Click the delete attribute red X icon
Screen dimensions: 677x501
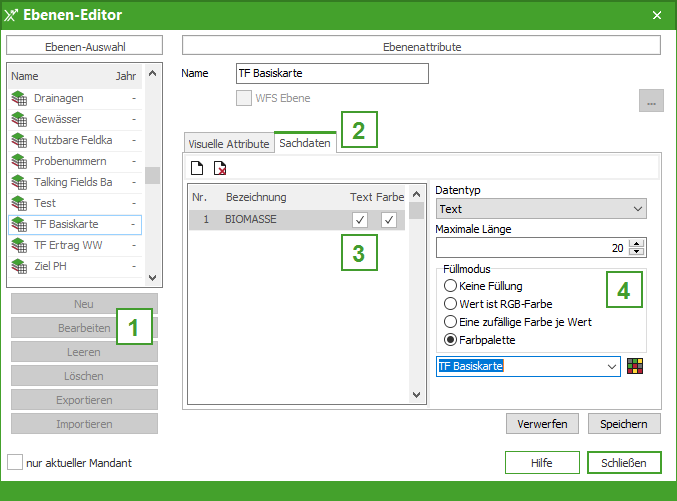[x=220, y=168]
